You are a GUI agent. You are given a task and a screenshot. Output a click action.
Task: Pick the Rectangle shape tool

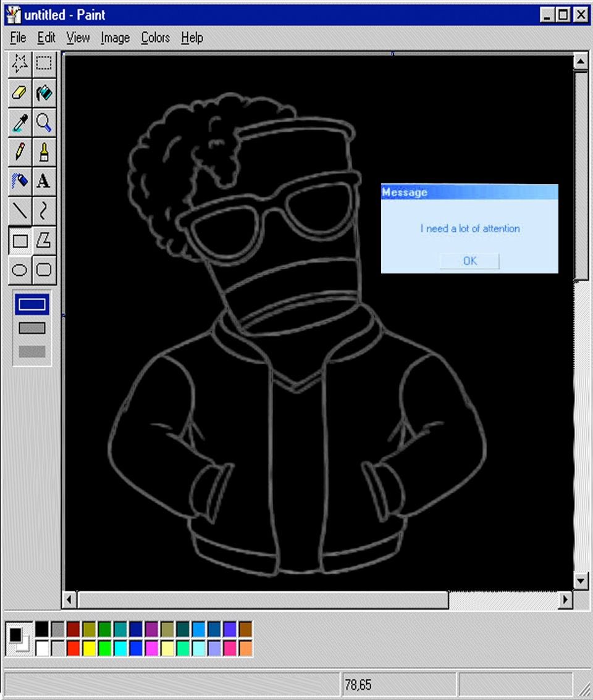point(20,241)
